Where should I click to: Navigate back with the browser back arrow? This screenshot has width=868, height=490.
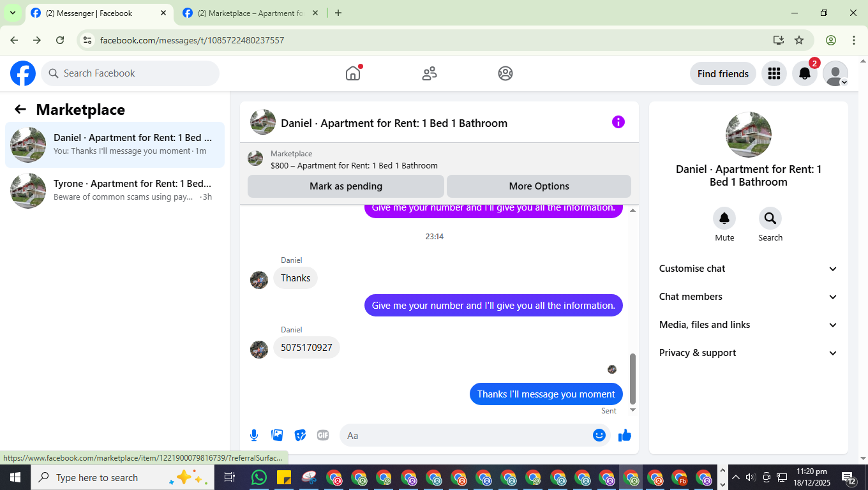pos(14,40)
